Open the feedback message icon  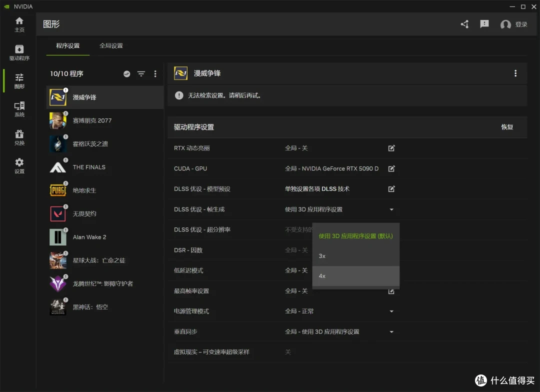point(484,24)
